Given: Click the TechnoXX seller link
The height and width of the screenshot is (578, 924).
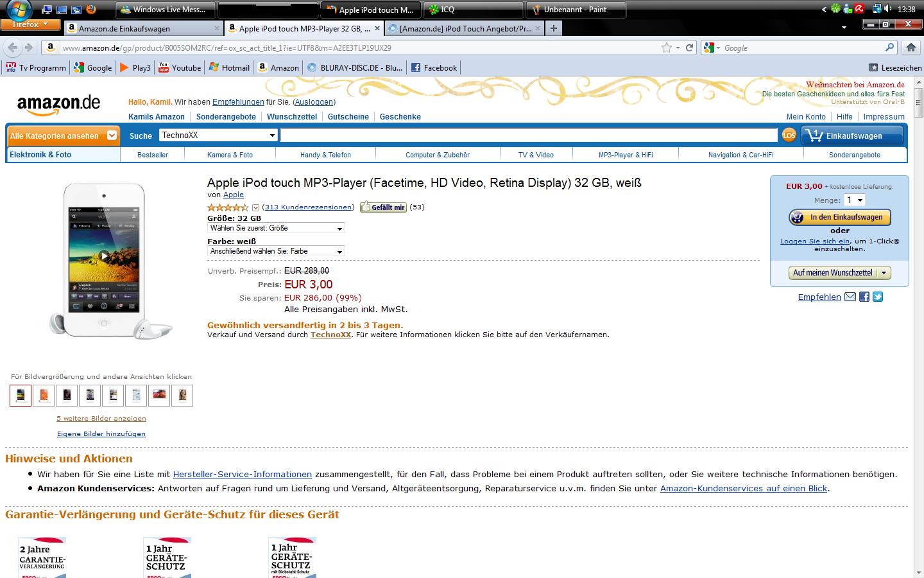Looking at the screenshot, I should click(330, 335).
